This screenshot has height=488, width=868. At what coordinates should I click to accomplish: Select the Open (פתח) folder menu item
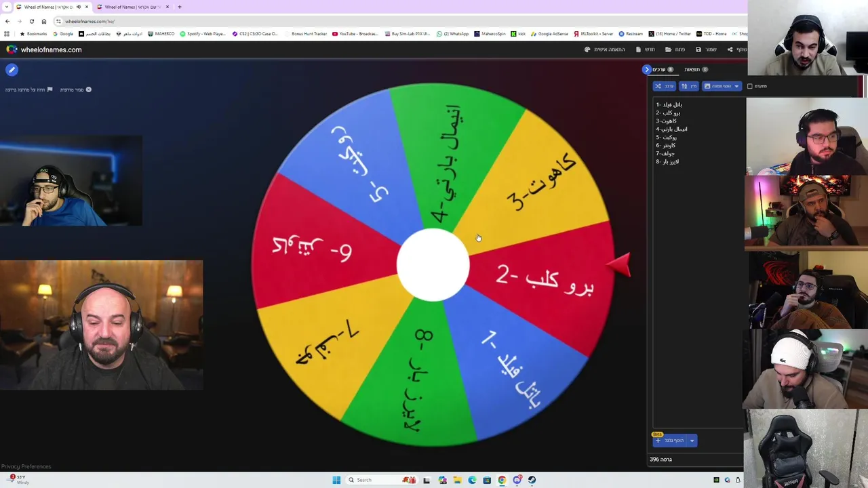tap(675, 49)
